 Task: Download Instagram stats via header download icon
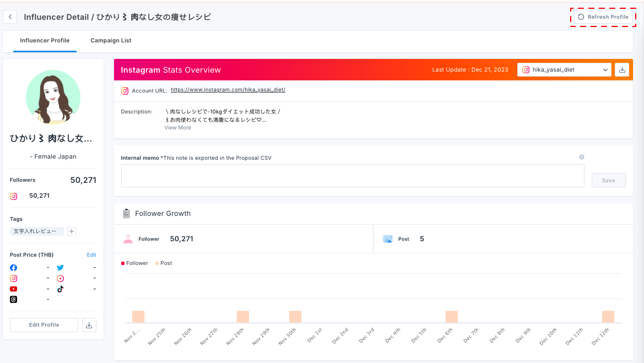tap(622, 70)
